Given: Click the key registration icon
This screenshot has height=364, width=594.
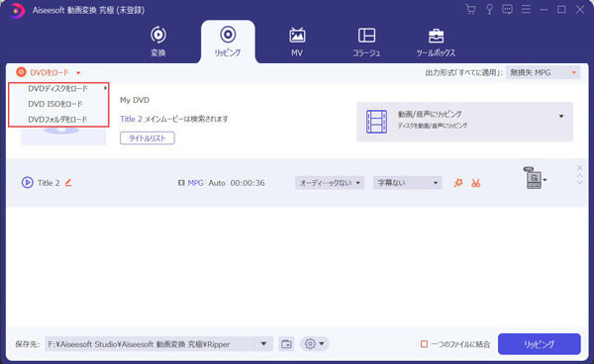Looking at the screenshot, I should [489, 10].
